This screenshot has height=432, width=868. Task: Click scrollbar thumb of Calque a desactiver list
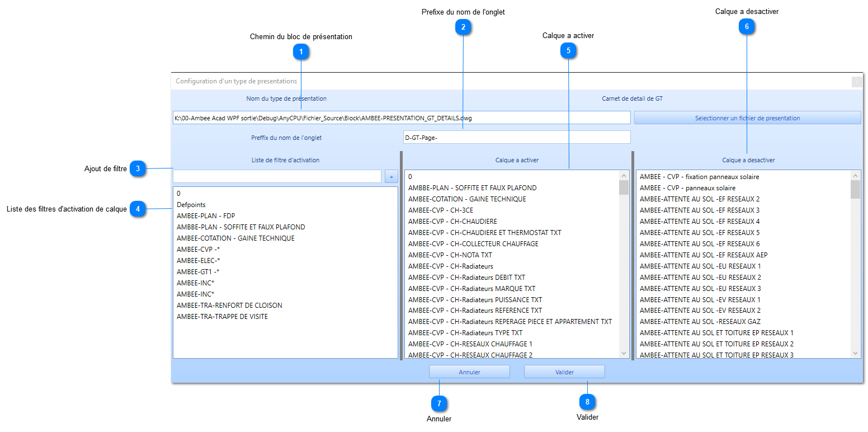coord(856,190)
